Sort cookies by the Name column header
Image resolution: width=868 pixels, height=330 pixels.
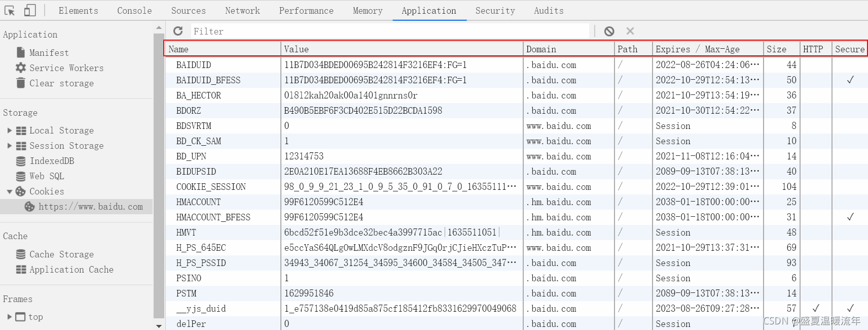(x=223, y=49)
